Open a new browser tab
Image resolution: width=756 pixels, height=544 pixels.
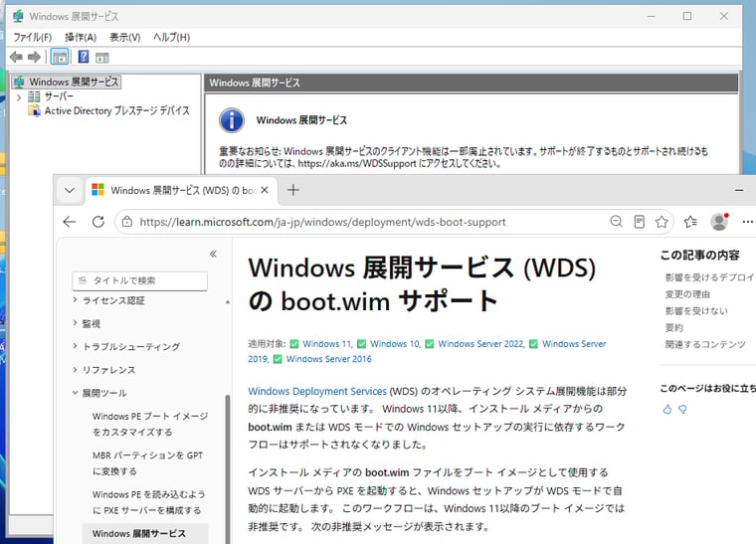tap(293, 190)
